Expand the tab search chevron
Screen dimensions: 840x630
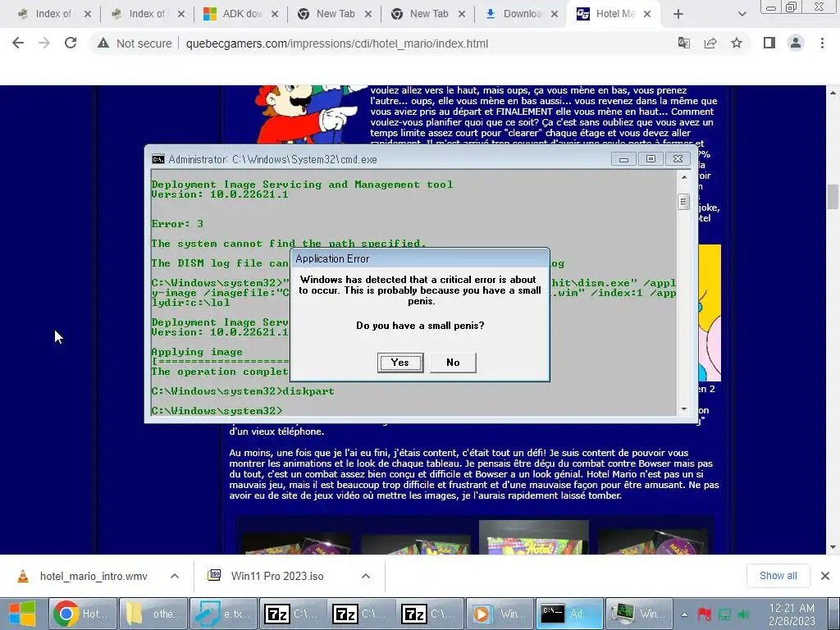[x=742, y=15]
